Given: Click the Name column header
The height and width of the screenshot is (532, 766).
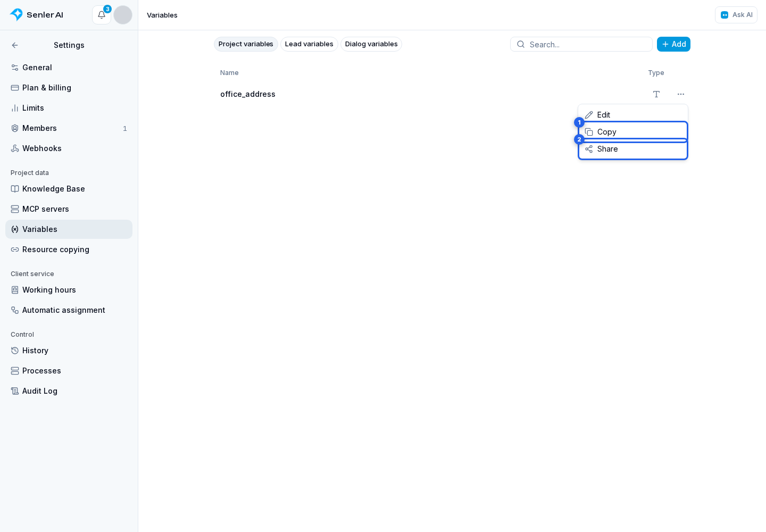Looking at the screenshot, I should (229, 73).
